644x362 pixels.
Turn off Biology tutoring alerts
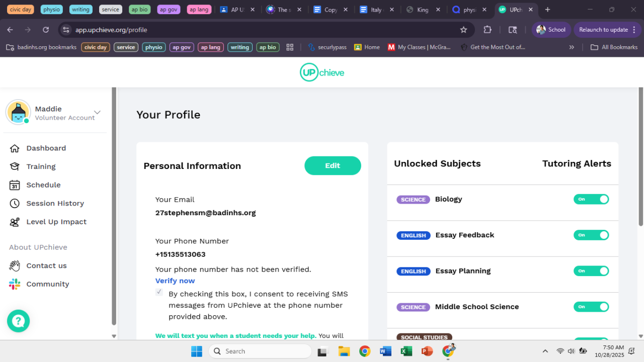coord(591,199)
